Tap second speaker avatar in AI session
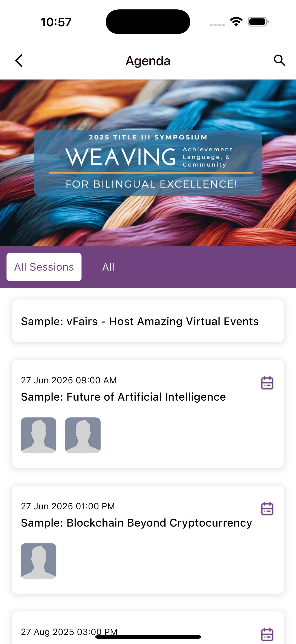This screenshot has width=296, height=644. click(x=83, y=435)
